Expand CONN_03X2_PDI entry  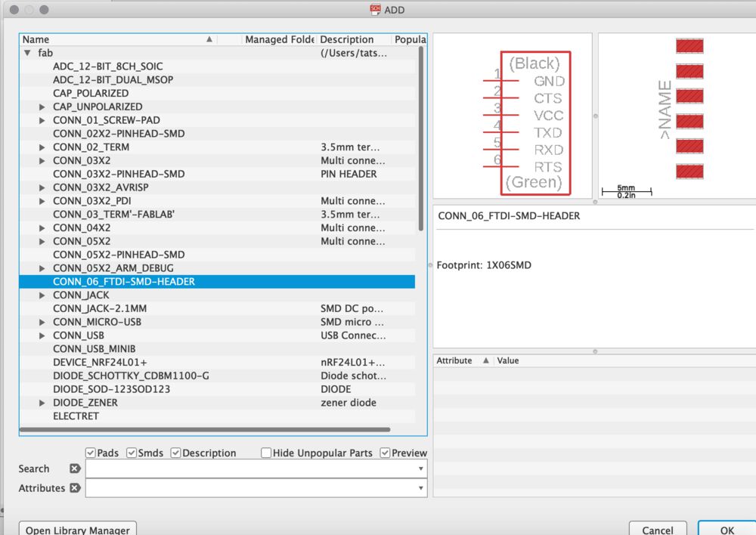tap(42, 201)
